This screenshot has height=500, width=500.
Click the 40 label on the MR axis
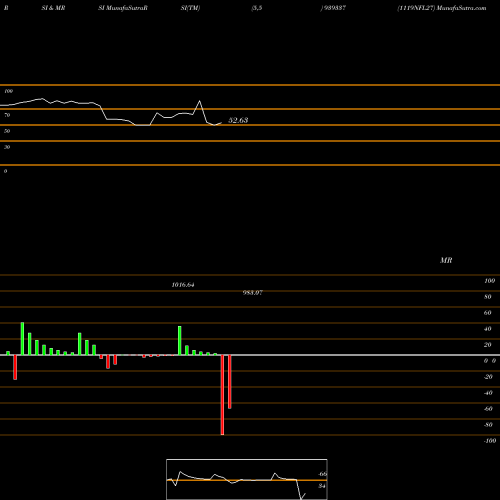coord(488,329)
